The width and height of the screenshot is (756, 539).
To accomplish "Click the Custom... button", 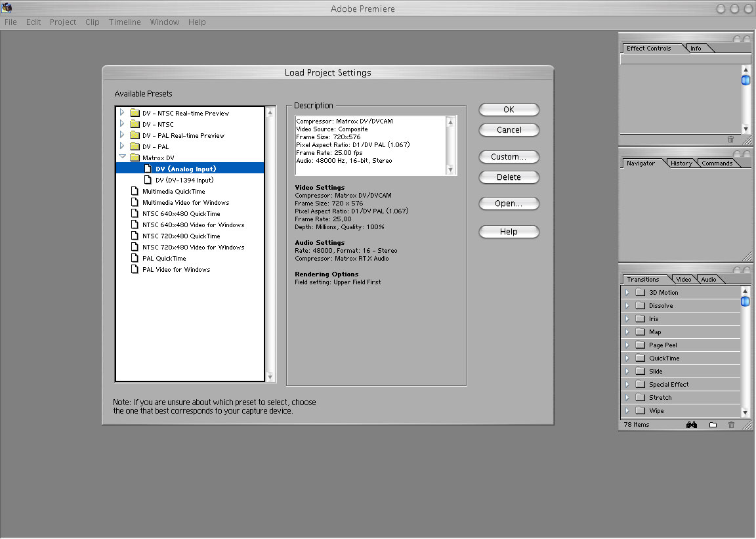I will click(x=509, y=157).
